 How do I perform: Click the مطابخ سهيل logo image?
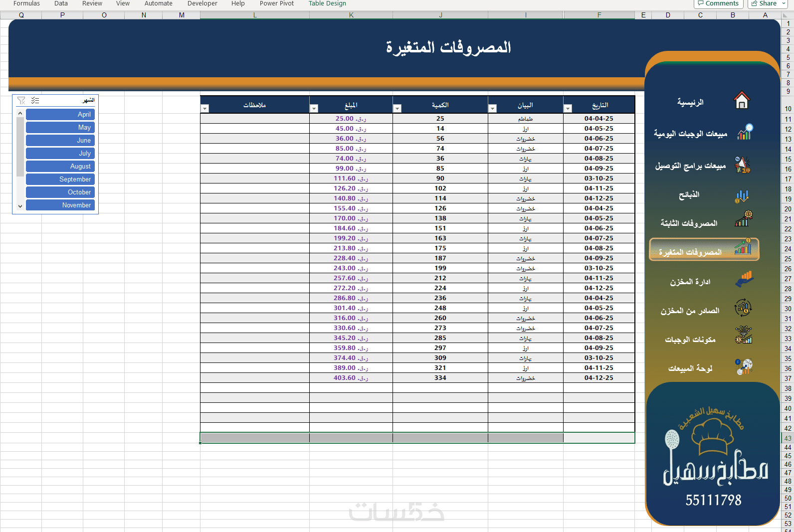(x=713, y=454)
